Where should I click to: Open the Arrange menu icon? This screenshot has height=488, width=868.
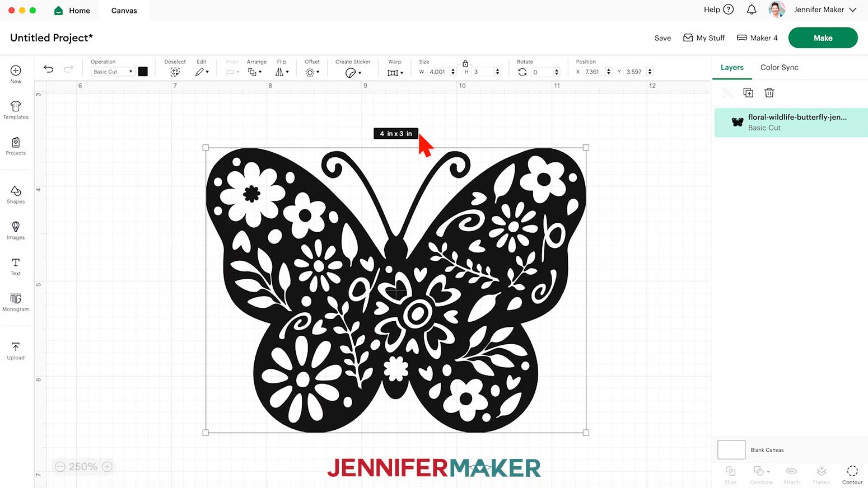click(252, 72)
